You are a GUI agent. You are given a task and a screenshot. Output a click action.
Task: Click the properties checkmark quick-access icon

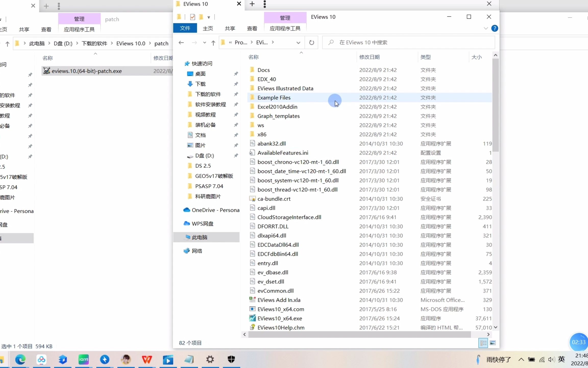pos(193,17)
